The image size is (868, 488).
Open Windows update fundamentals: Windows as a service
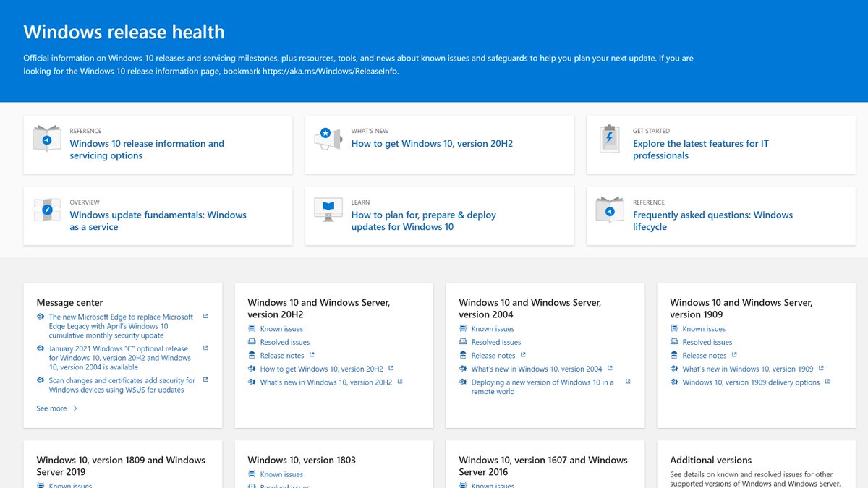(x=158, y=221)
